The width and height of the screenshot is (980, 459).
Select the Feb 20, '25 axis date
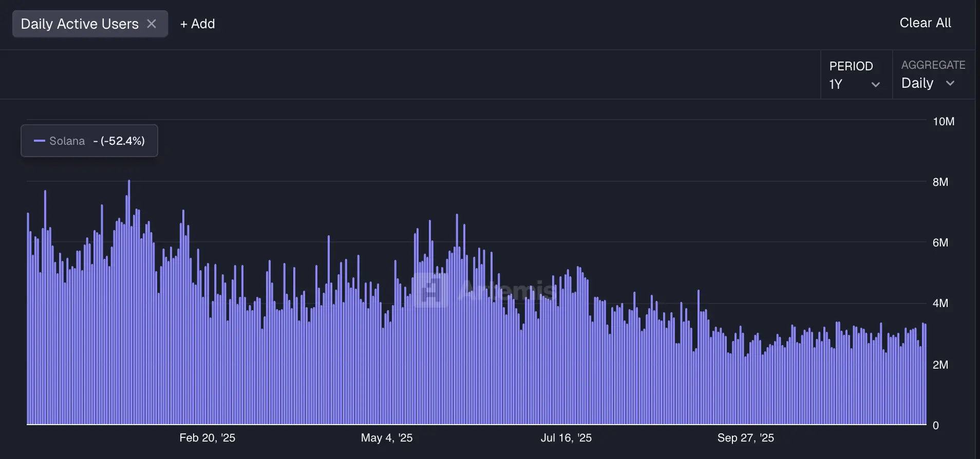point(207,437)
